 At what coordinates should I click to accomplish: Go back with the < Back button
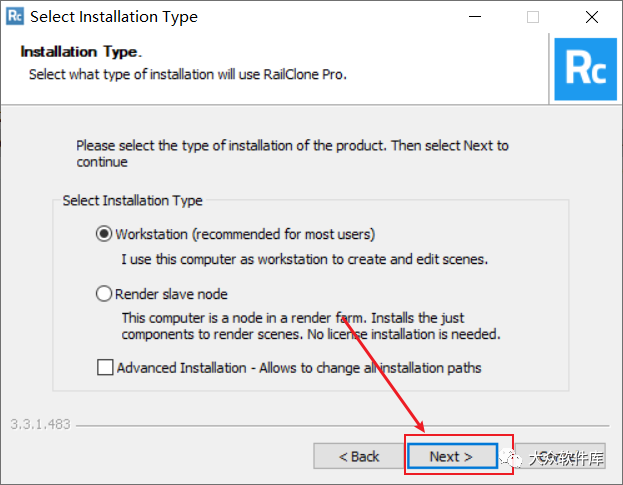[359, 456]
